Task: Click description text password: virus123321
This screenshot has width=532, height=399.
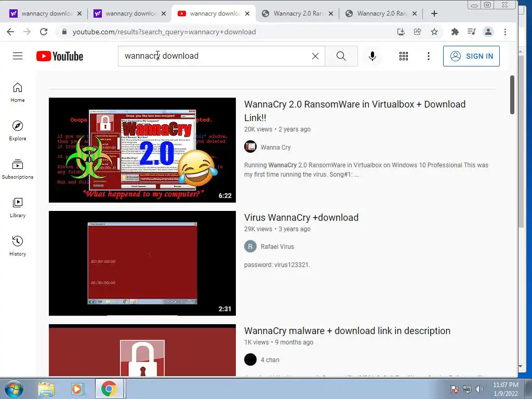Action: pos(277,264)
